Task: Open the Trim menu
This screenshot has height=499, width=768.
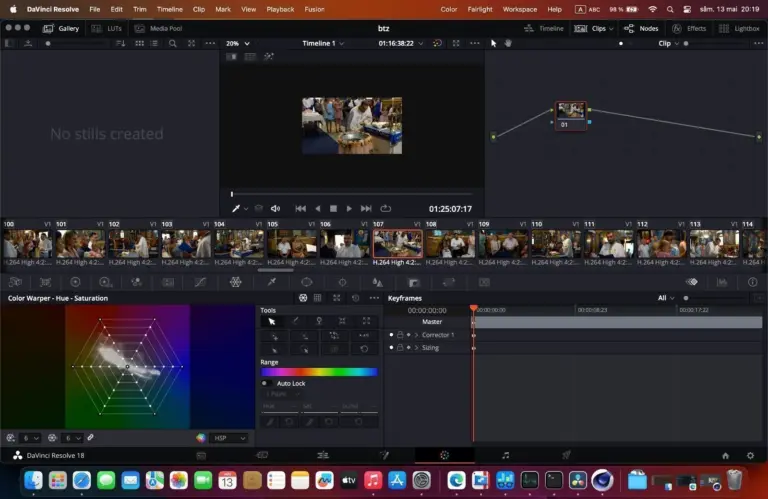Action: click(140, 9)
